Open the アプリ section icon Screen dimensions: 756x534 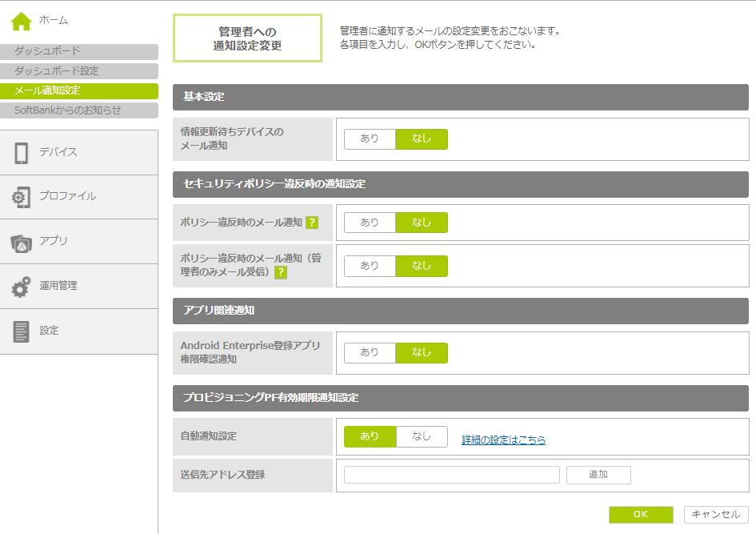(x=22, y=242)
